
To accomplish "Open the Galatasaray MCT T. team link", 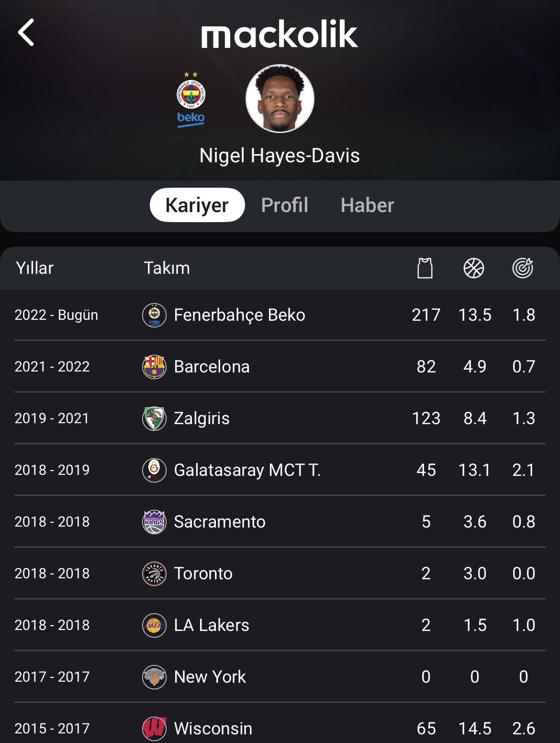I will [247, 470].
